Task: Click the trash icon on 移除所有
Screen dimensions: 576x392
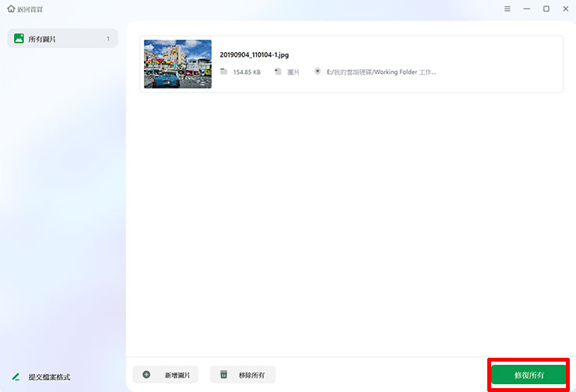Action: pos(223,375)
